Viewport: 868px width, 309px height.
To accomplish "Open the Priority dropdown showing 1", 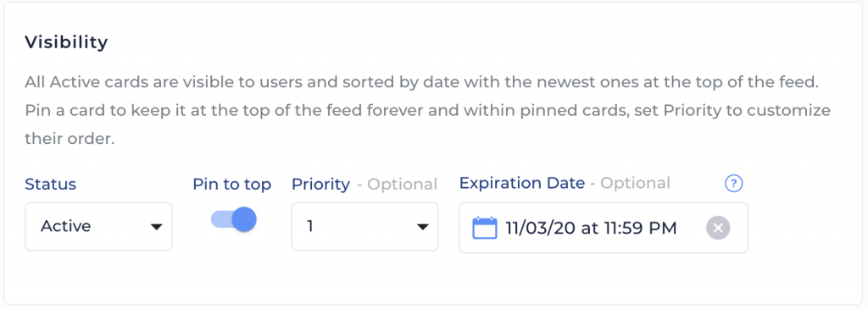I will tap(364, 227).
